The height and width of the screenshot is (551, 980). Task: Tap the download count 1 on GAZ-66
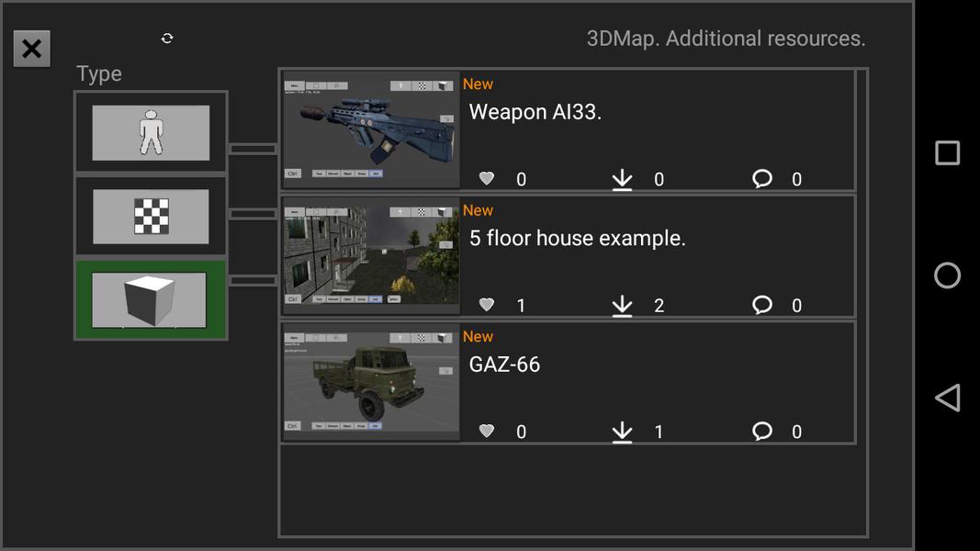pos(659,433)
